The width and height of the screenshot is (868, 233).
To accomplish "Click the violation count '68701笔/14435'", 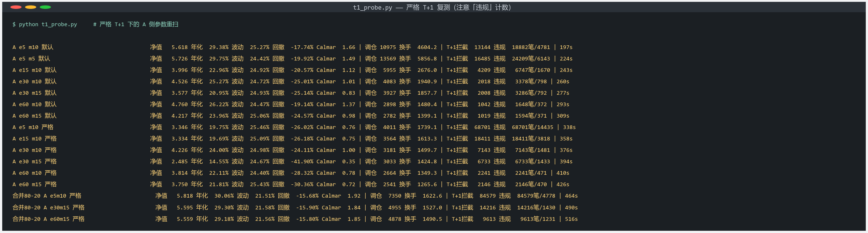I will 533,127.
